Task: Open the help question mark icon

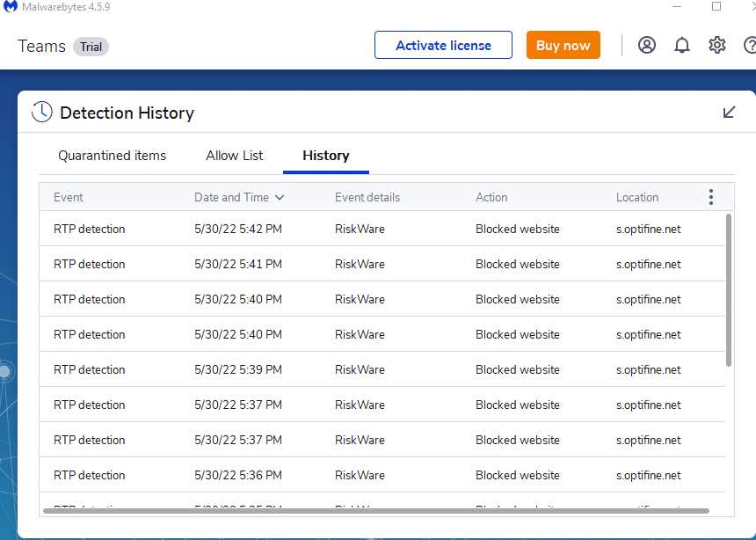Action: pyautogui.click(x=750, y=45)
